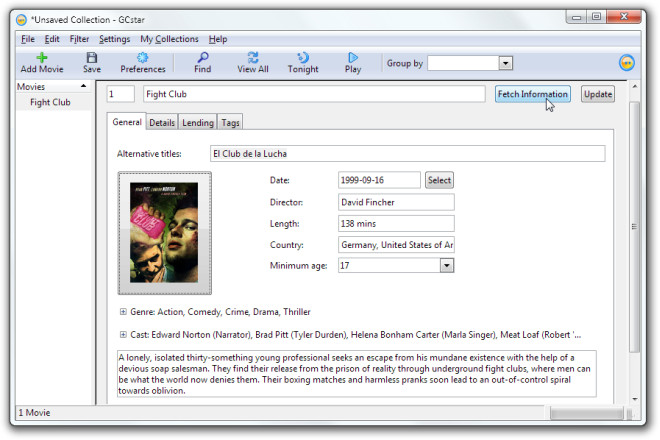Click the Length field 138 mins
Screen dimensions: 660x440
(396, 224)
